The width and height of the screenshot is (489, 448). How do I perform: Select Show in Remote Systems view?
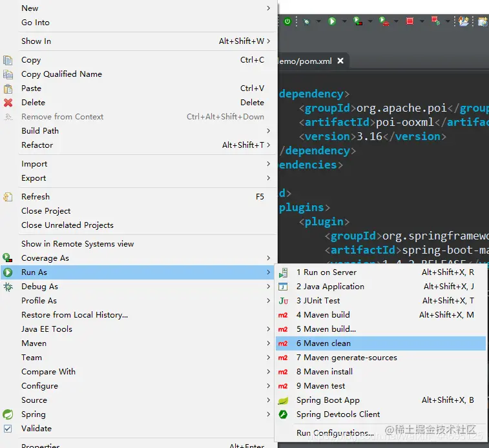pyautogui.click(x=139, y=244)
